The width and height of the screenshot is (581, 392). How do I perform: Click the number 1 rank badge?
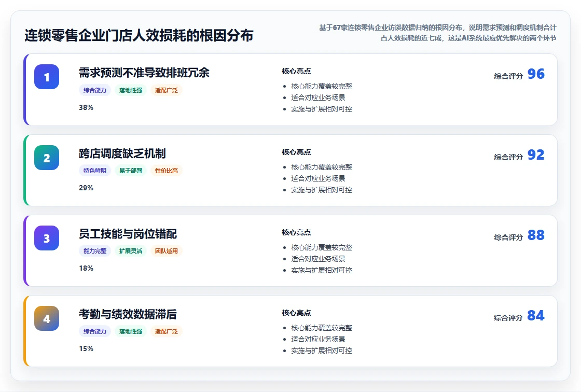coord(47,77)
